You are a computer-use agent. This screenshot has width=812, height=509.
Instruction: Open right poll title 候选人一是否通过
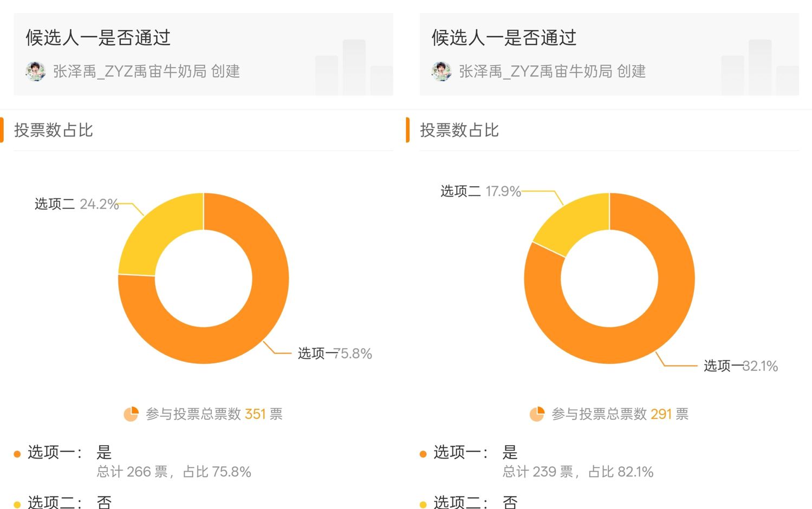pyautogui.click(x=504, y=38)
